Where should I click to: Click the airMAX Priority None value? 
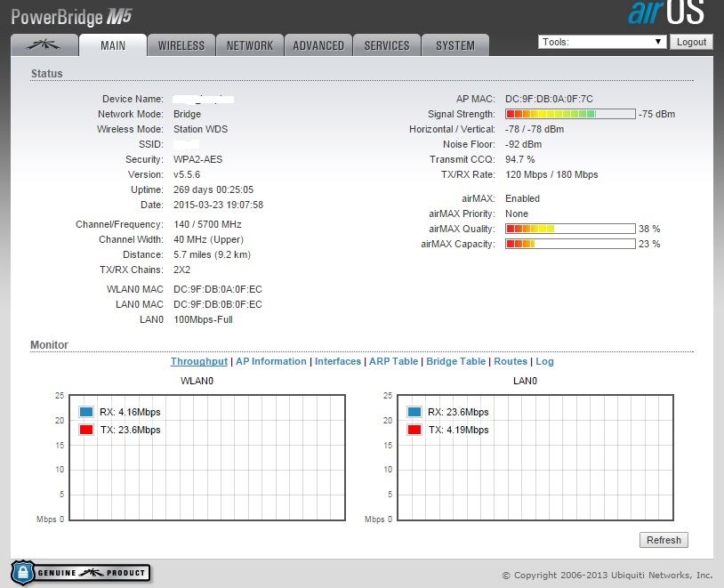pos(517,213)
